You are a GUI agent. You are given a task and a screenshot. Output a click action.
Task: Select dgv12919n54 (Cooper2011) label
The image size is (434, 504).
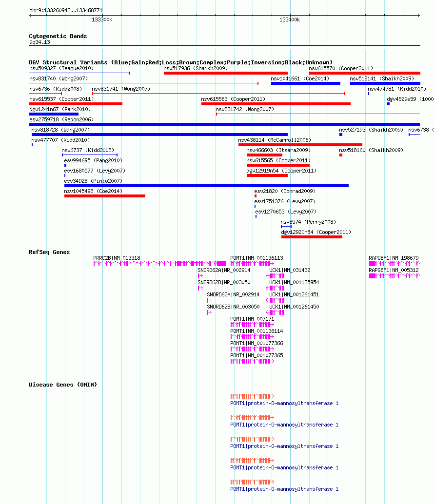point(281,171)
